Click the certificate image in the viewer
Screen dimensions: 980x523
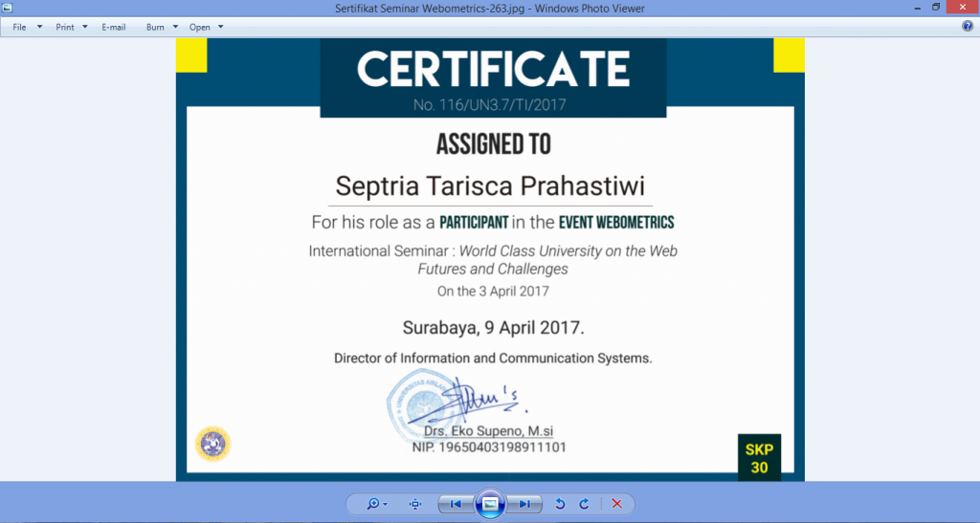click(490, 260)
